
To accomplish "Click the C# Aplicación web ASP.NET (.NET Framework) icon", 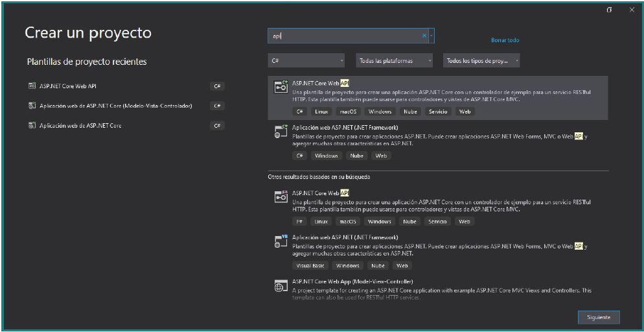I will tap(281, 131).
